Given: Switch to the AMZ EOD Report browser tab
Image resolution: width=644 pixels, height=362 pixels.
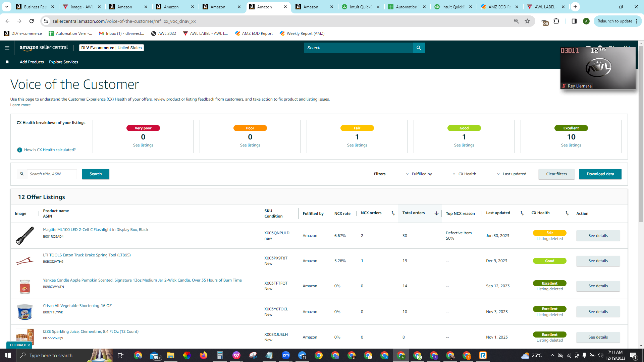Looking at the screenshot, I should [499, 7].
